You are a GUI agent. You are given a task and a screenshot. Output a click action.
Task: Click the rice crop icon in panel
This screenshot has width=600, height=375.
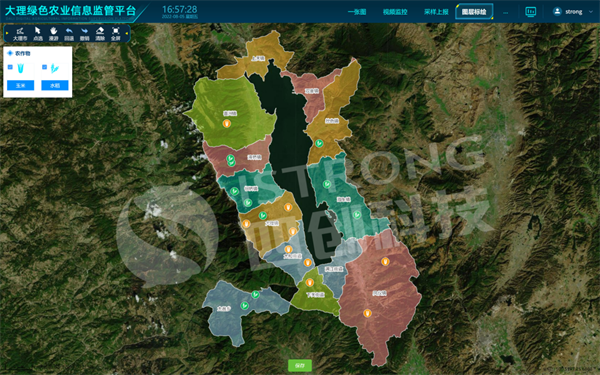pos(55,68)
